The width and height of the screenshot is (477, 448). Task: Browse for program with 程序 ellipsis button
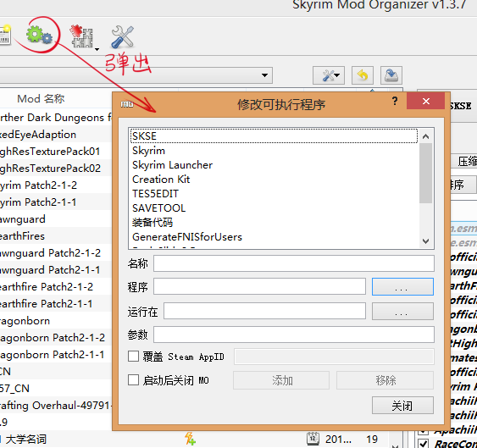tap(402, 286)
